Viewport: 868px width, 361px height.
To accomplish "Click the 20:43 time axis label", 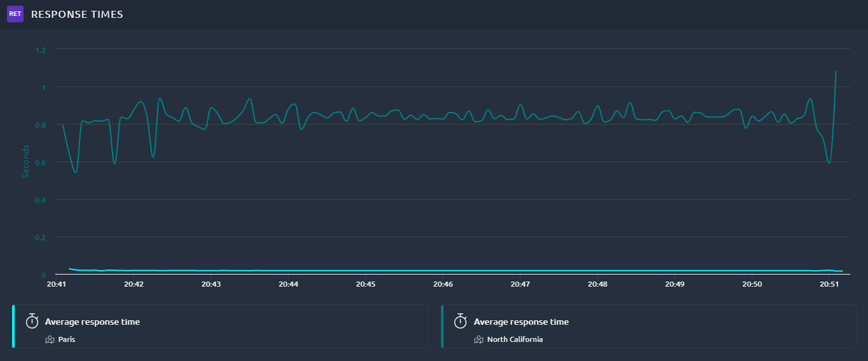I will (x=211, y=285).
